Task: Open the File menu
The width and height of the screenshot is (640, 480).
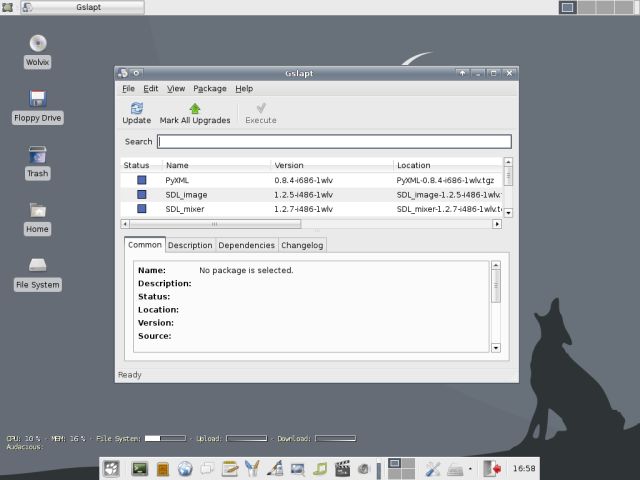Action: [x=128, y=89]
